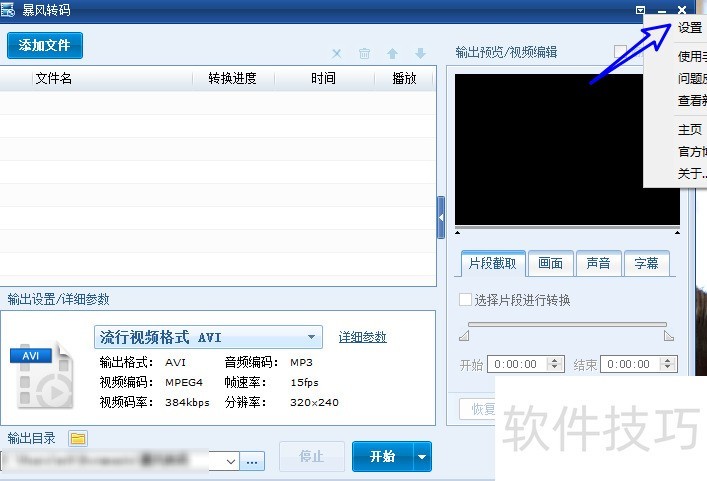Screen dimensions: 707x481
Task: Click the right preview timeline marker
Action: [677, 233]
